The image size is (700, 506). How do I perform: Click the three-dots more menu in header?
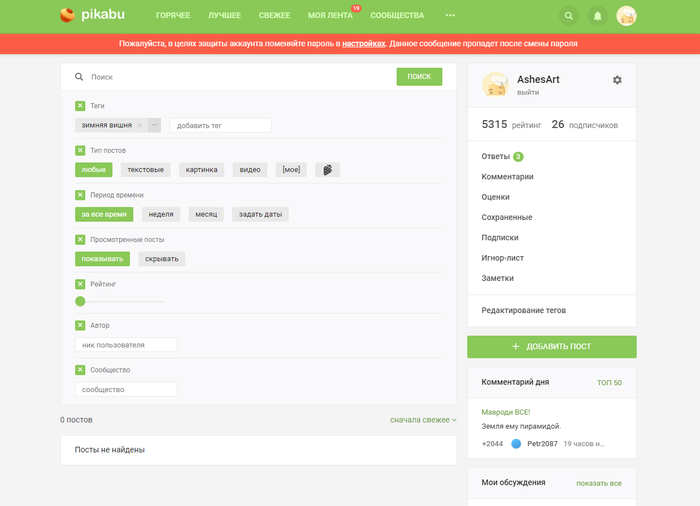click(x=450, y=16)
